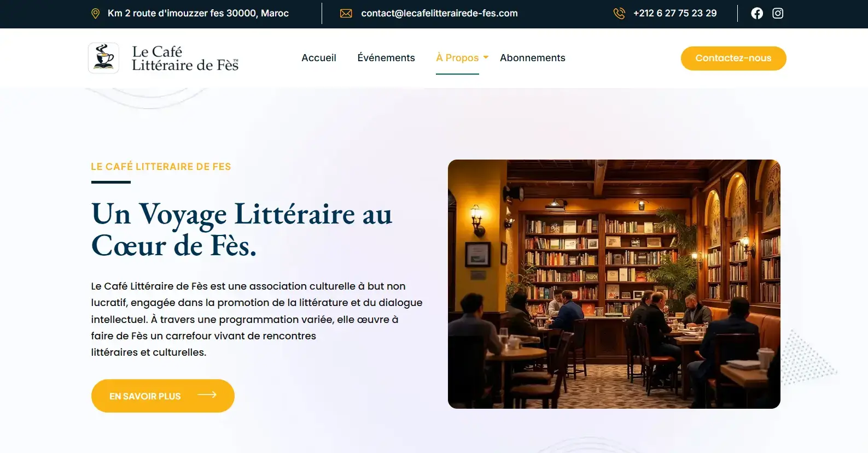Open the Instagram profile icon
Screen dimensions: 868x453
(x=778, y=13)
